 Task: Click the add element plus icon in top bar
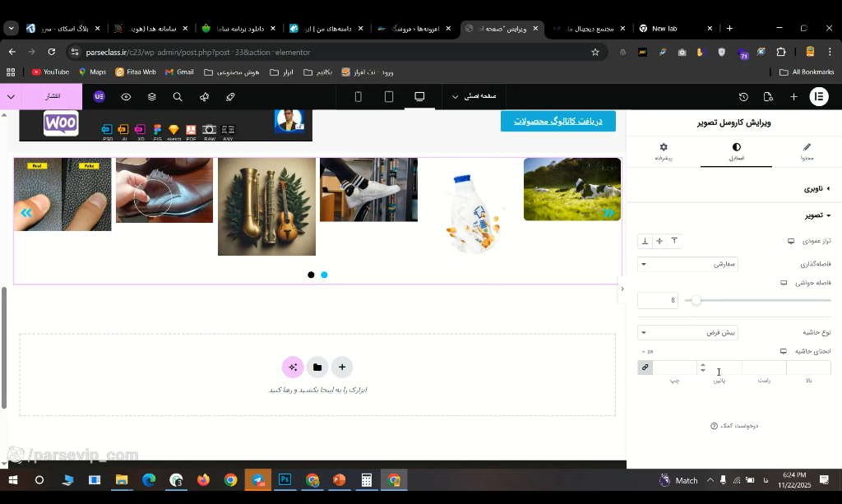pos(793,97)
